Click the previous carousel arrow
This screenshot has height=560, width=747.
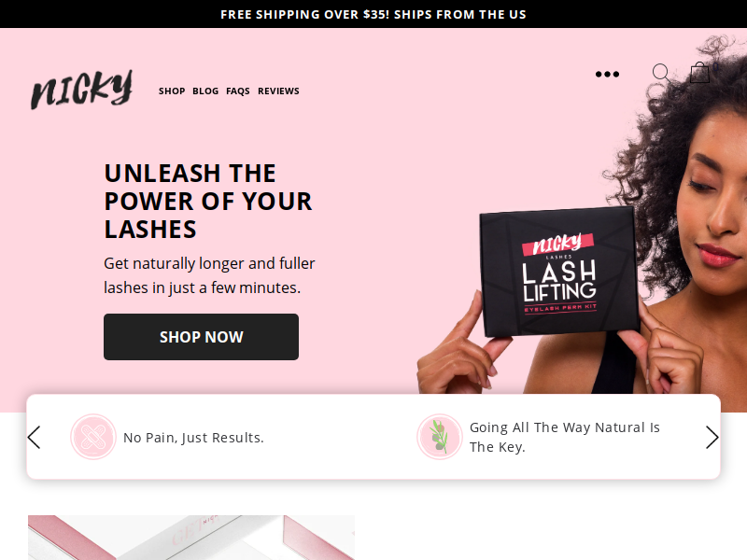34,437
